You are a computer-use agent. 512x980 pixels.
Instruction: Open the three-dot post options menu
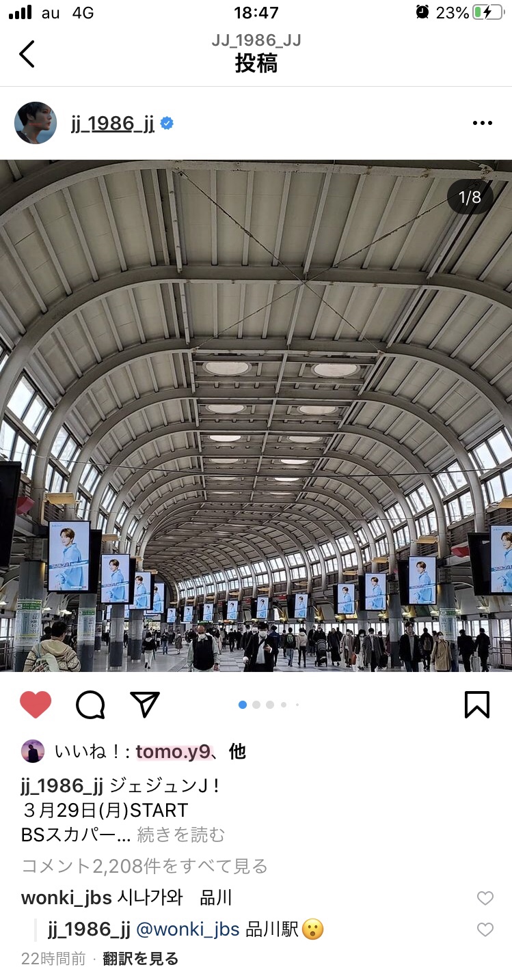[482, 123]
